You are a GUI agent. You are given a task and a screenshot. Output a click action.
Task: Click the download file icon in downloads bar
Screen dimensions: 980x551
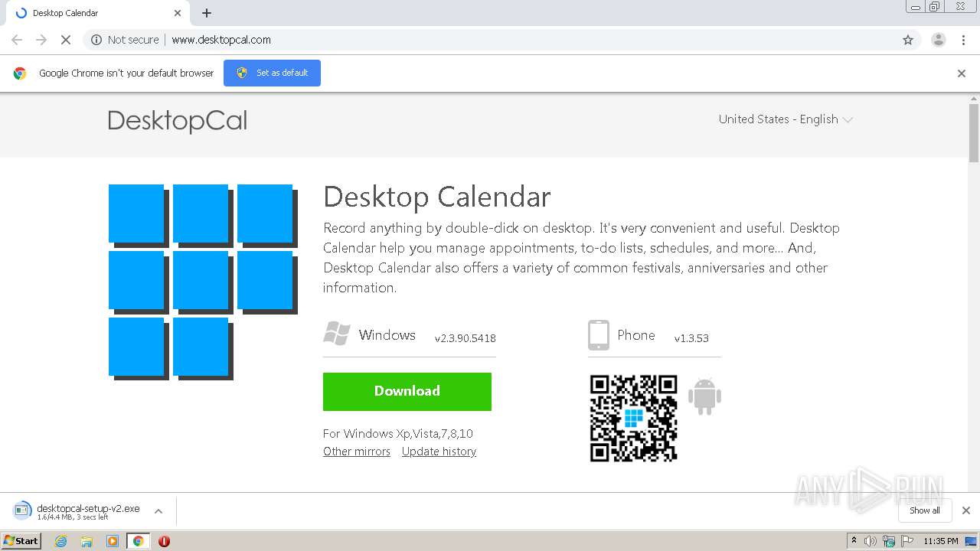tap(22, 510)
